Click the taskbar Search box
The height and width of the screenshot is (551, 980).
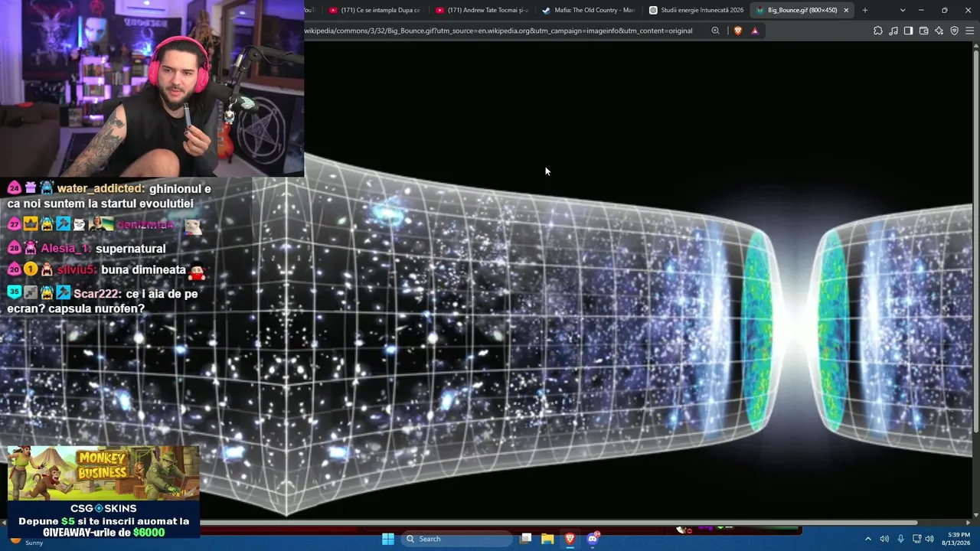coord(456,539)
